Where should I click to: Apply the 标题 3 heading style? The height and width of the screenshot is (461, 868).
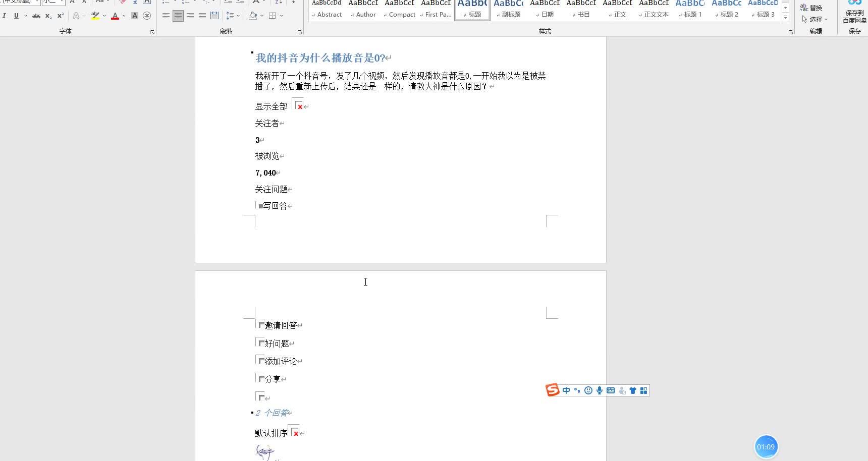click(763, 10)
